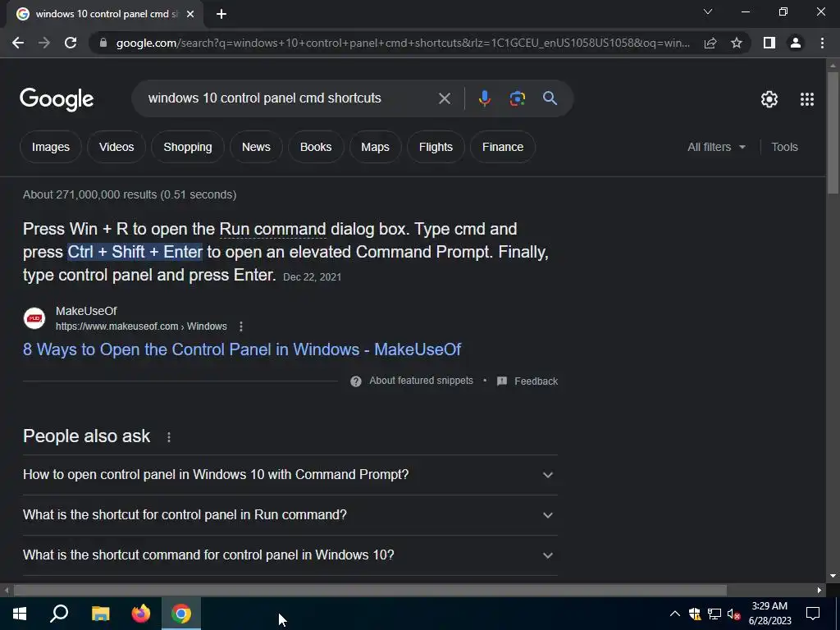The width and height of the screenshot is (840, 630).
Task: Switch to Flights results
Action: pos(436,147)
